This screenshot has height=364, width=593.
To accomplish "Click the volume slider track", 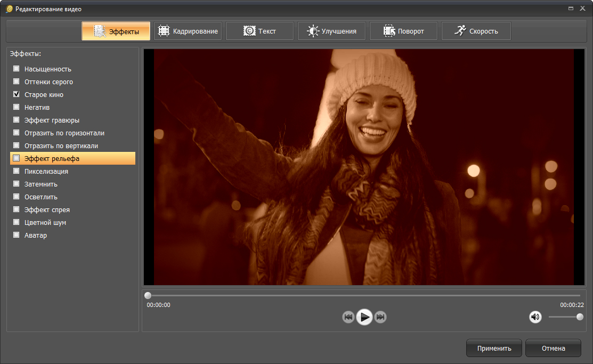I will 564,317.
